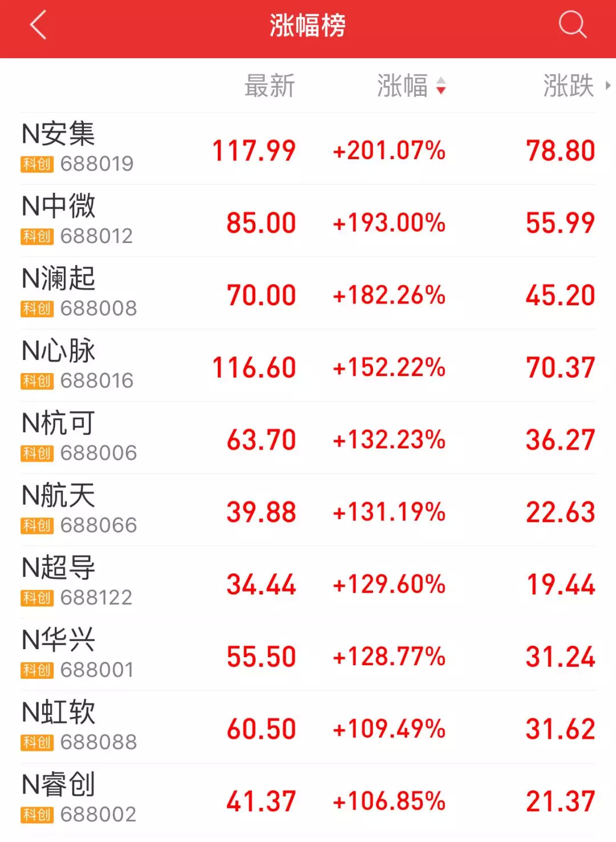This screenshot has height=842, width=616.
Task: Tap the 科创 badge under N超导
Action: (x=37, y=598)
